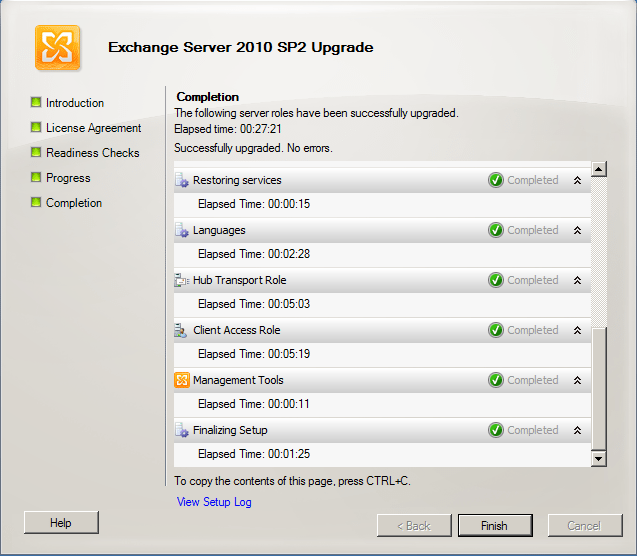This screenshot has height=556, width=637.
Task: Click the Completion heading
Action: (x=208, y=97)
